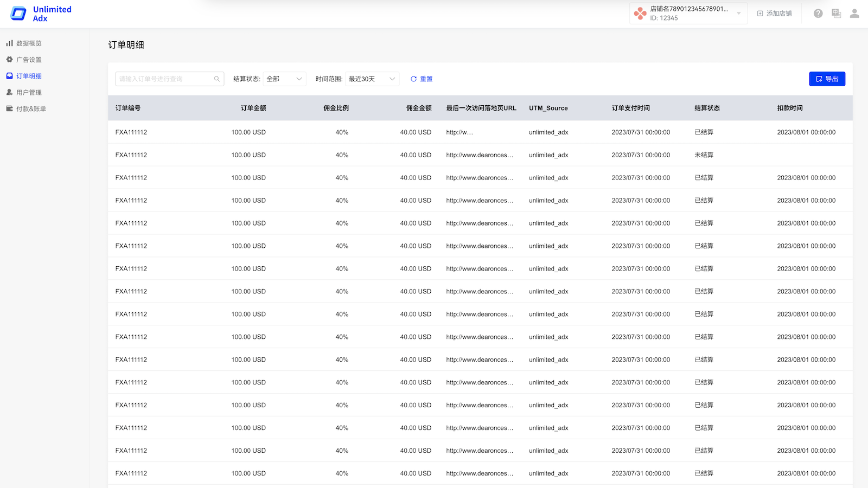Open the store selector dropdown
Image resolution: width=868 pixels, height=488 pixels.
[x=688, y=14]
